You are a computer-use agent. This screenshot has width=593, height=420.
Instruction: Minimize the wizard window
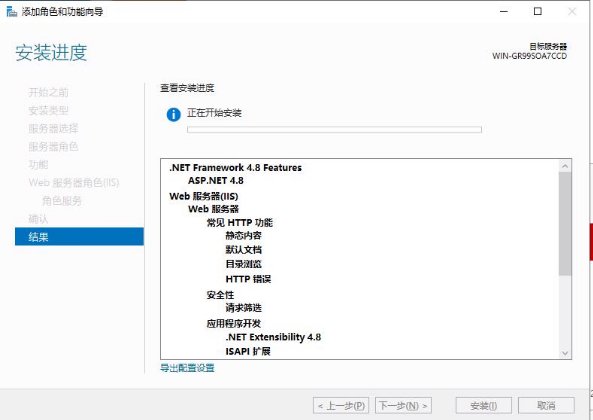tap(504, 11)
